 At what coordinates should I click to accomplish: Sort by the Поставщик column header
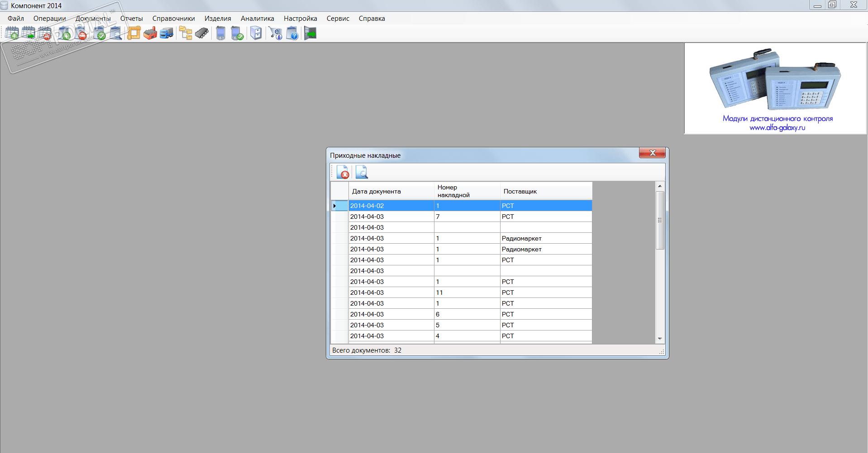pos(520,191)
